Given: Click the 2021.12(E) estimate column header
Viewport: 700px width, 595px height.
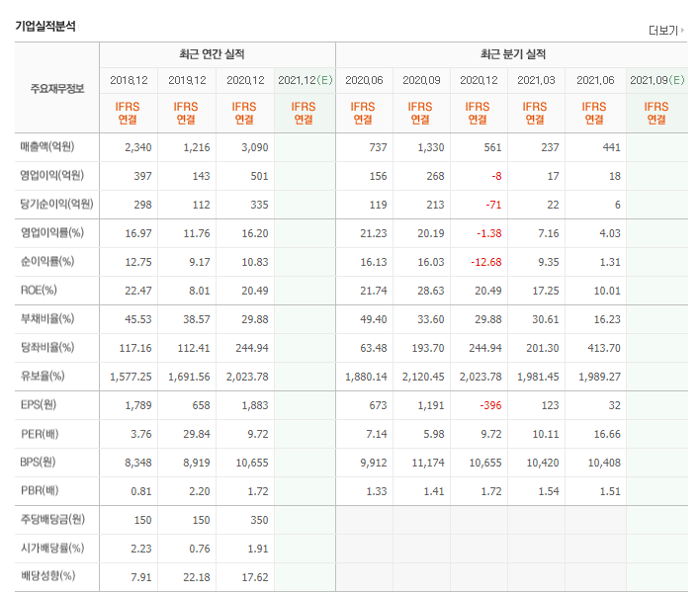Looking at the screenshot, I should [306, 80].
